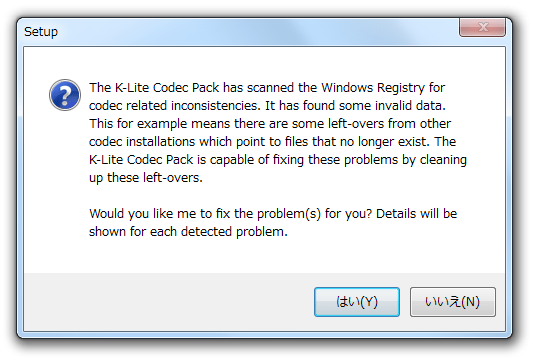Click the line starting "codec related inconsistencies"
533x361 pixels.
point(267,106)
